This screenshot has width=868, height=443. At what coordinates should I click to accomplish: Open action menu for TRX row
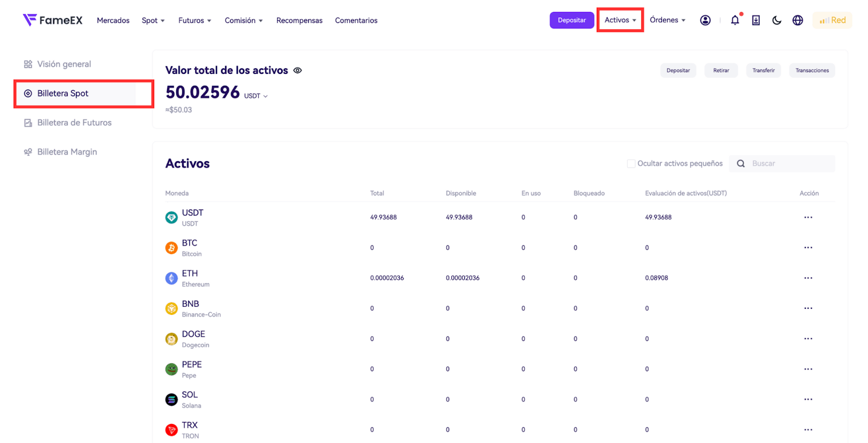pos(808,429)
